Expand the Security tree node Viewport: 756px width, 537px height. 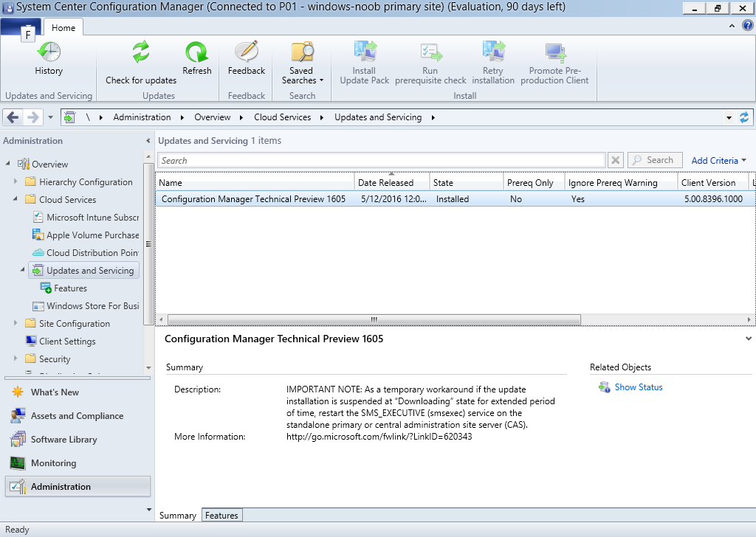click(16, 358)
